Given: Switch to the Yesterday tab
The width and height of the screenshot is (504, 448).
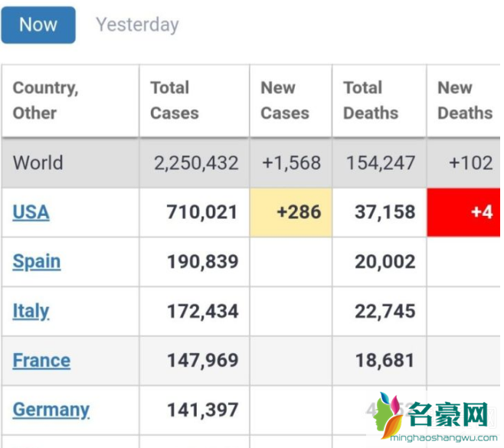Looking at the screenshot, I should pos(137,25).
